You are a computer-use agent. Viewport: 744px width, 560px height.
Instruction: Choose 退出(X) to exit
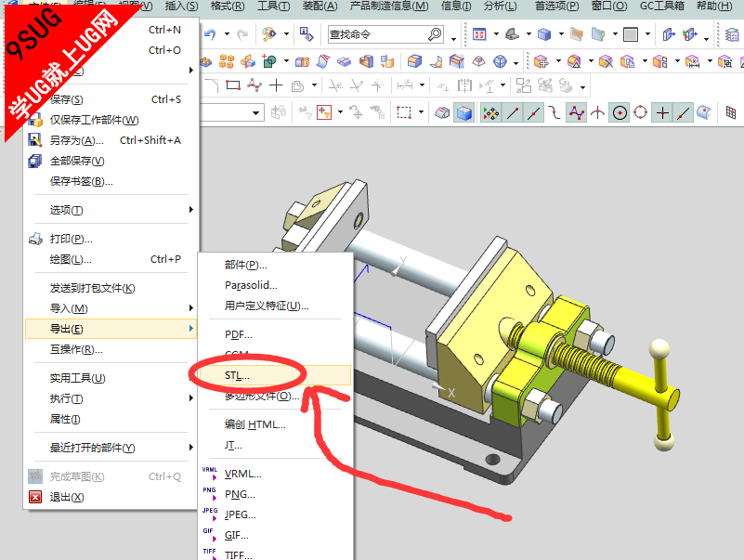point(67,498)
